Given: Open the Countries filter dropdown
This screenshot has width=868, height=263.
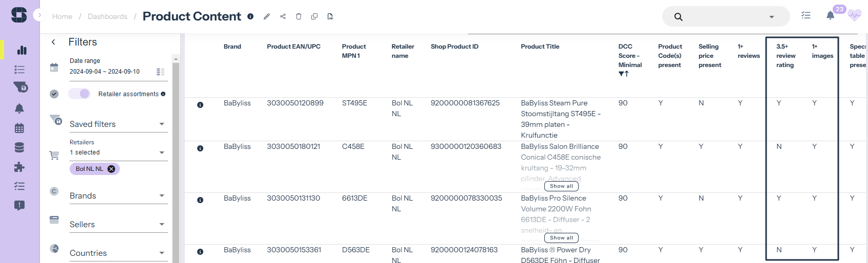Looking at the screenshot, I should pos(162,253).
